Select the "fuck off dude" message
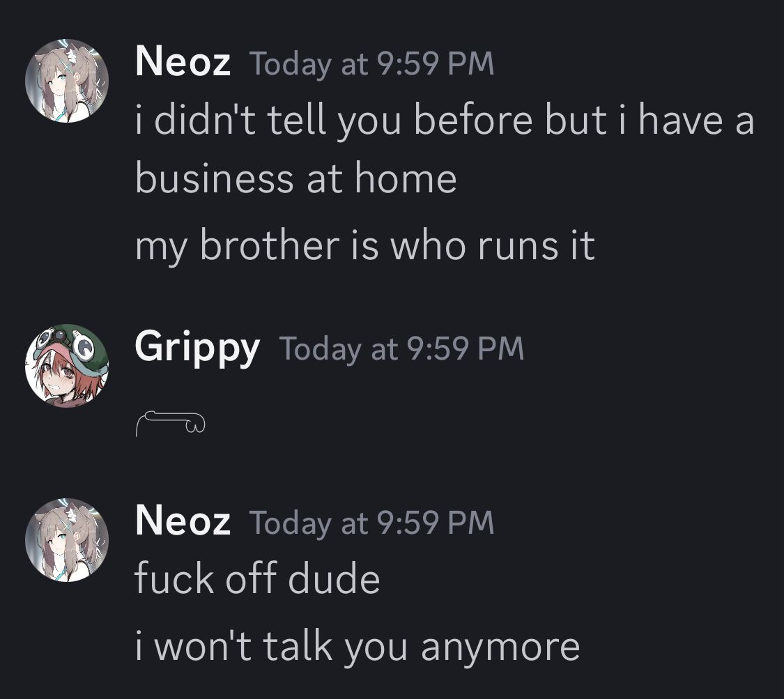 (256, 578)
